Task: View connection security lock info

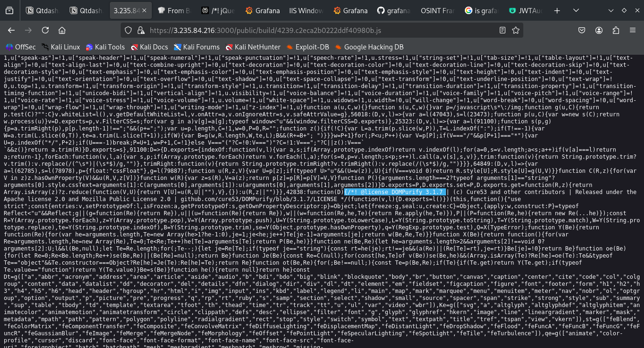Action: (140, 30)
